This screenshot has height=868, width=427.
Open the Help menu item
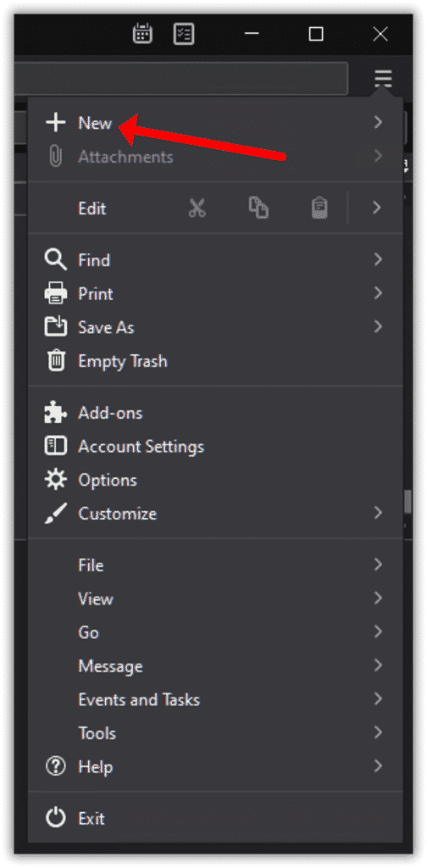point(215,766)
